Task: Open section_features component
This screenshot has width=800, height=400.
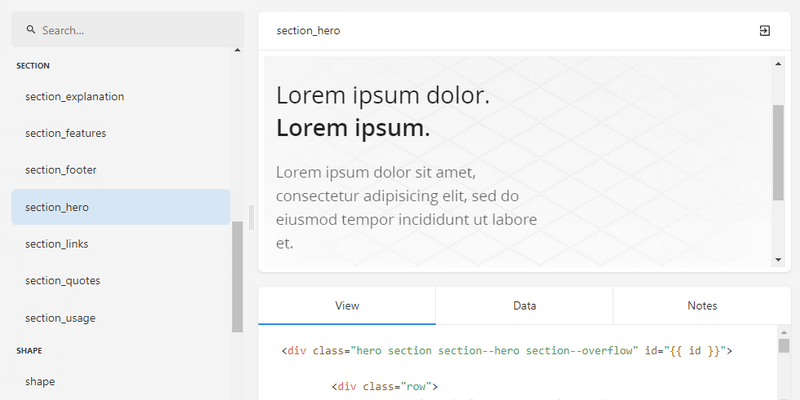Action: click(x=66, y=133)
